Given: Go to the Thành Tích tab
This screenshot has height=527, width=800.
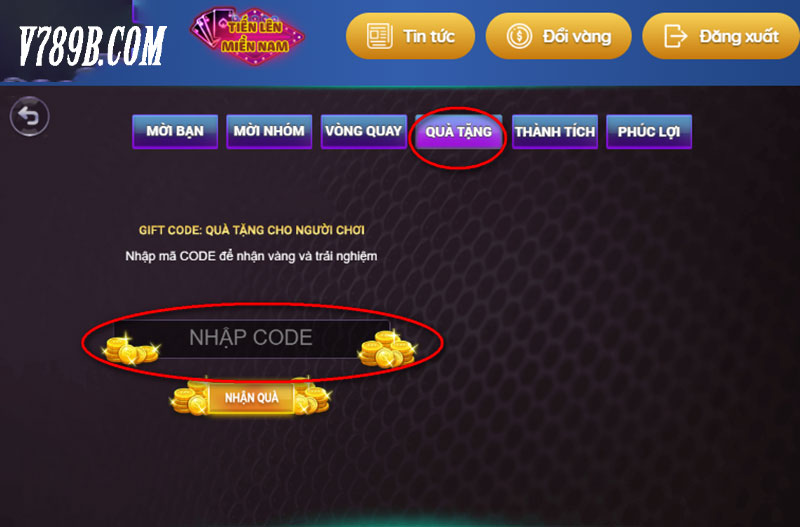Looking at the screenshot, I should (555, 132).
